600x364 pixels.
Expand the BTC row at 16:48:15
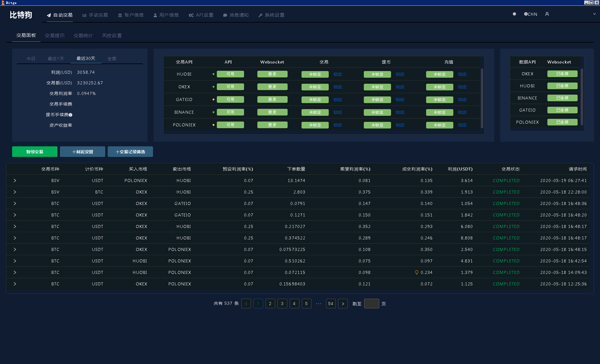pyautogui.click(x=15, y=249)
